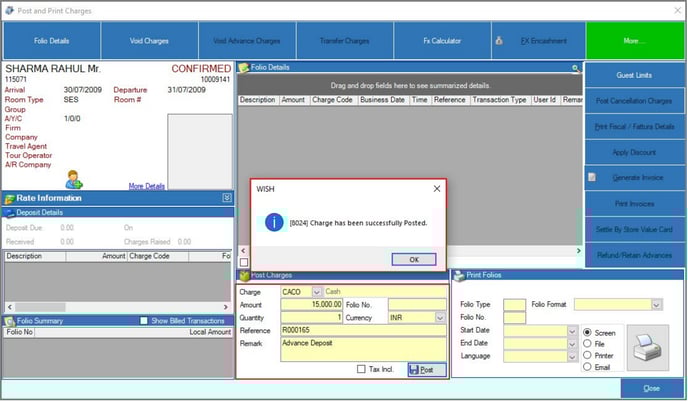Collapse the Rate Information panel chevron

227,198
